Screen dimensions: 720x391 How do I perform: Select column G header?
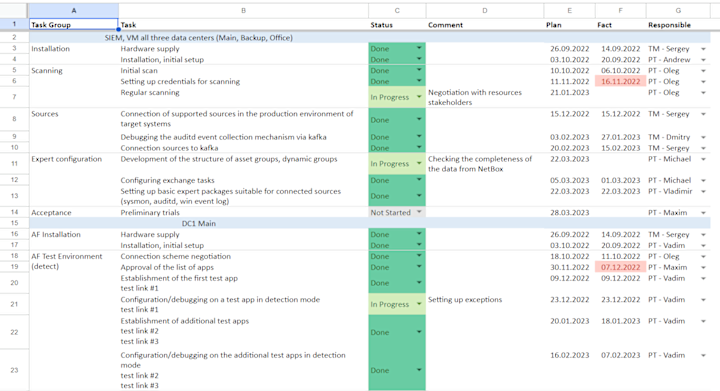pyautogui.click(x=678, y=11)
